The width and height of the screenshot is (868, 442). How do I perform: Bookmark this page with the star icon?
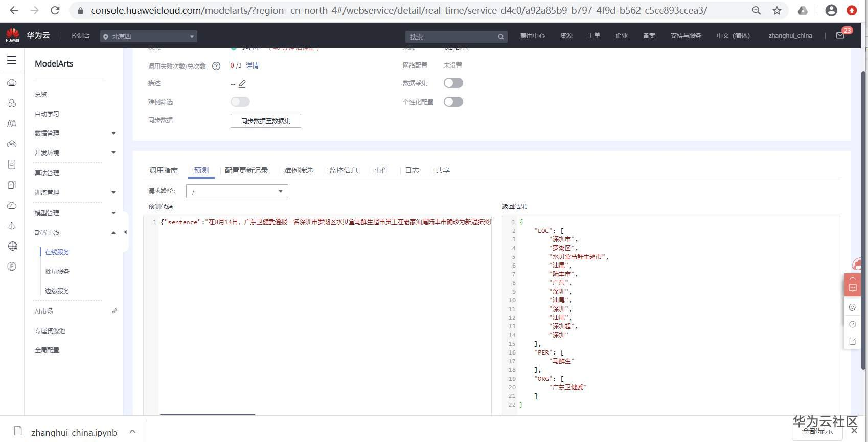[x=777, y=10]
